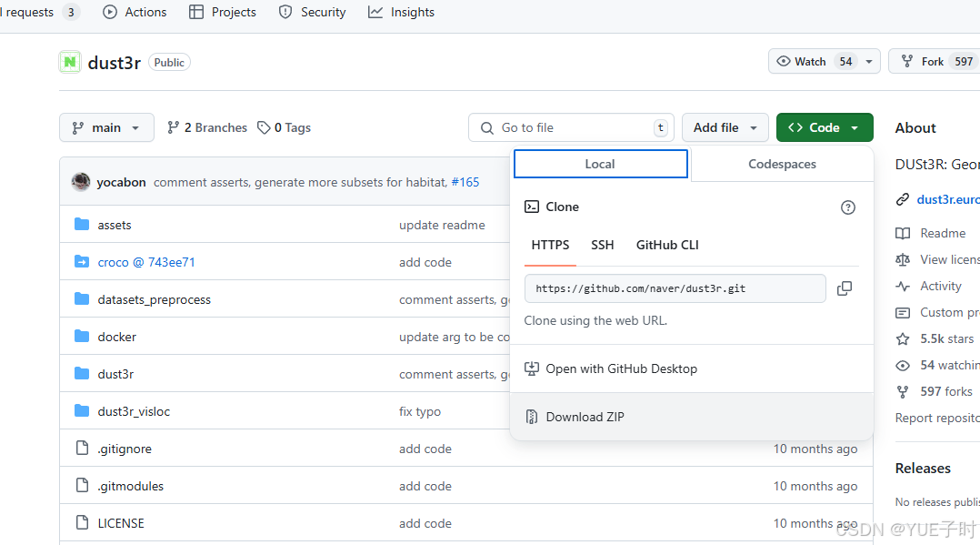Viewport: 980px width, 545px height.
Task: Click Download ZIP
Action: (x=585, y=417)
